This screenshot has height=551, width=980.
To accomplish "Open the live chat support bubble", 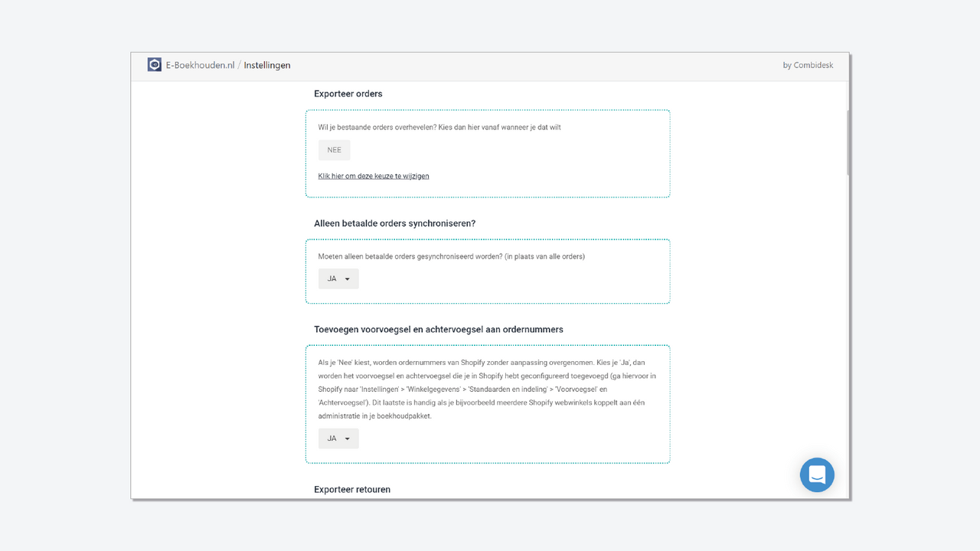I will [x=817, y=474].
